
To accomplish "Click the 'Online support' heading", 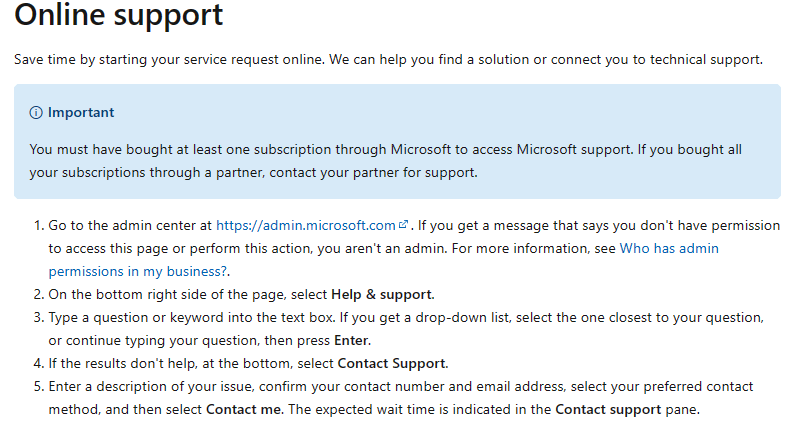I will [x=119, y=16].
